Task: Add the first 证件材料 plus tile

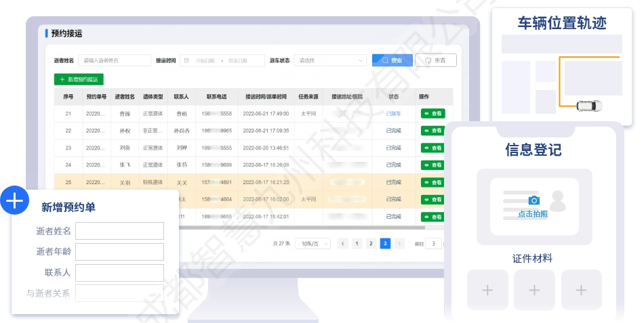Action: (487, 290)
